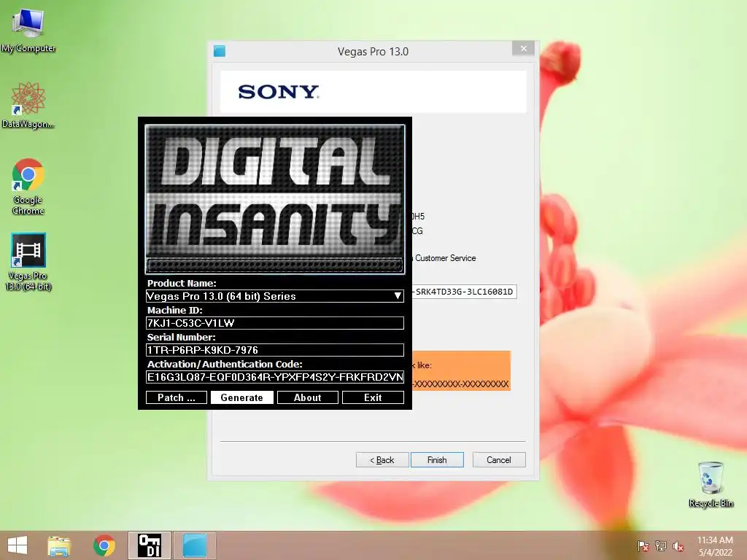Image resolution: width=747 pixels, height=560 pixels.
Task: Close the Vegas Pro 13.0 dialog
Action: point(523,49)
